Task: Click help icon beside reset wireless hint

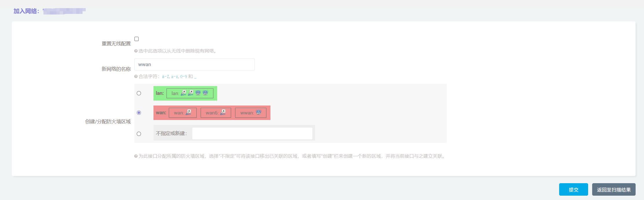Action: tap(136, 51)
